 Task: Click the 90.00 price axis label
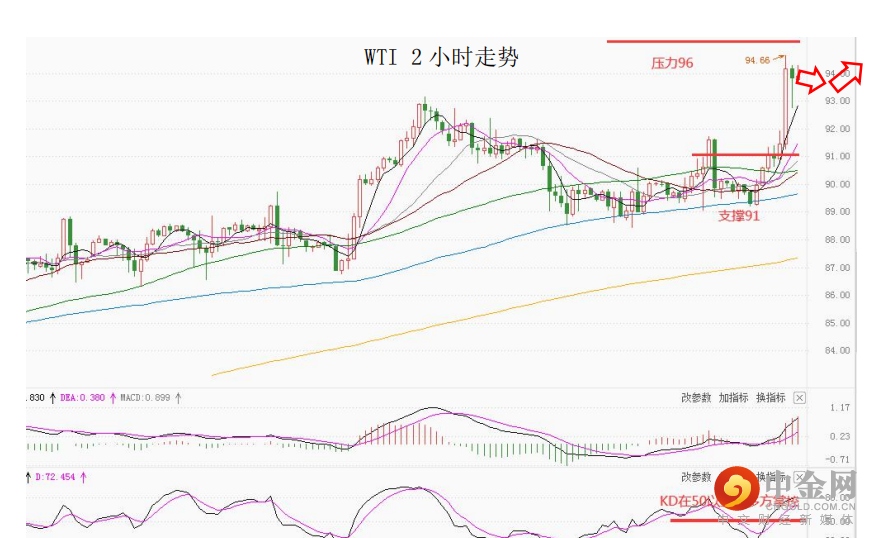[837, 184]
